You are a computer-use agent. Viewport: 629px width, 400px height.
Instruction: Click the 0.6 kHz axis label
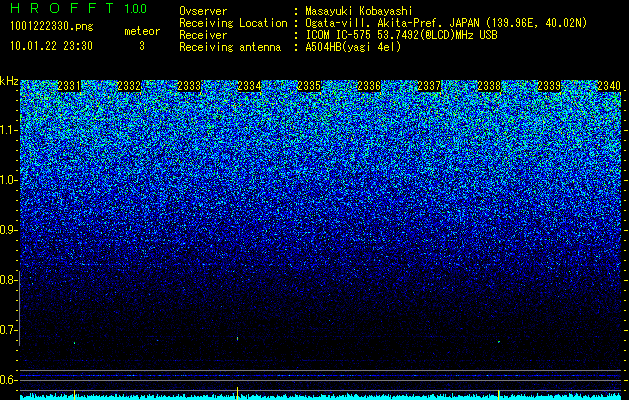(x=8, y=380)
